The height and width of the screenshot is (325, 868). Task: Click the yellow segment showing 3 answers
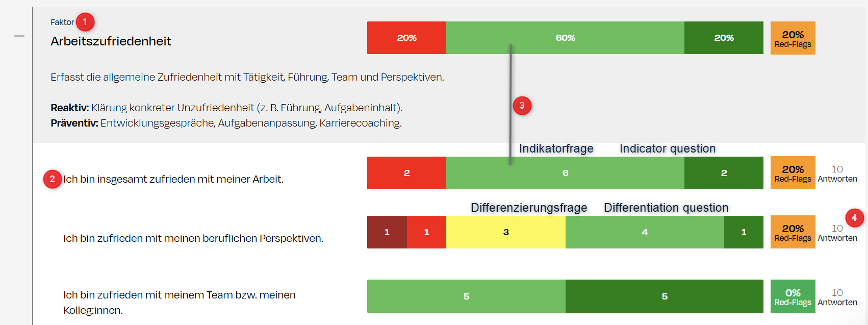coord(505,232)
